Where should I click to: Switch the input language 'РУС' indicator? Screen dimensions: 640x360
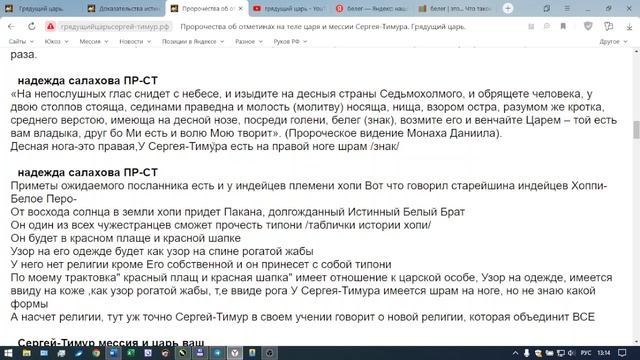pos(586,353)
